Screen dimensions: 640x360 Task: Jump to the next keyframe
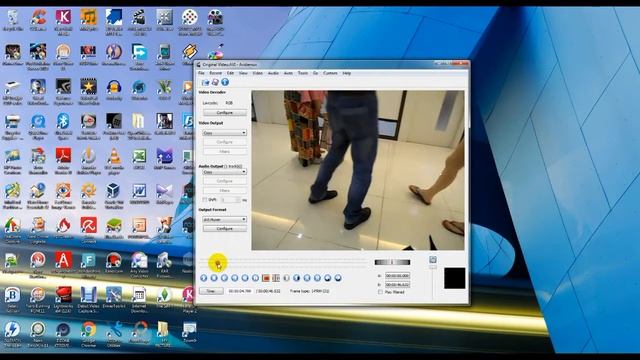pos(255,278)
